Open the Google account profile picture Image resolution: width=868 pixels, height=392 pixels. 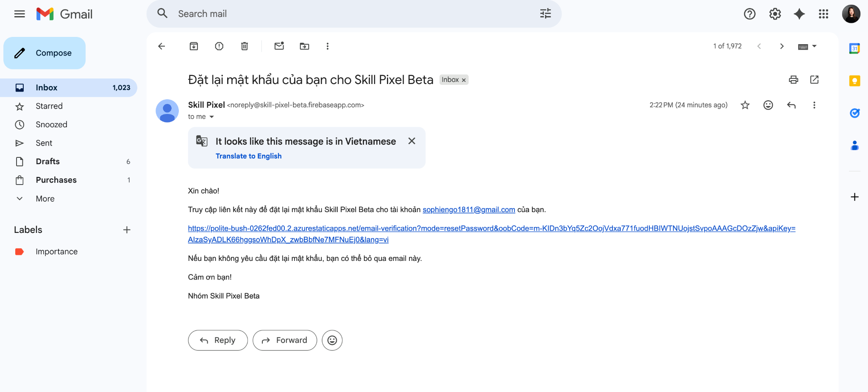coord(851,14)
